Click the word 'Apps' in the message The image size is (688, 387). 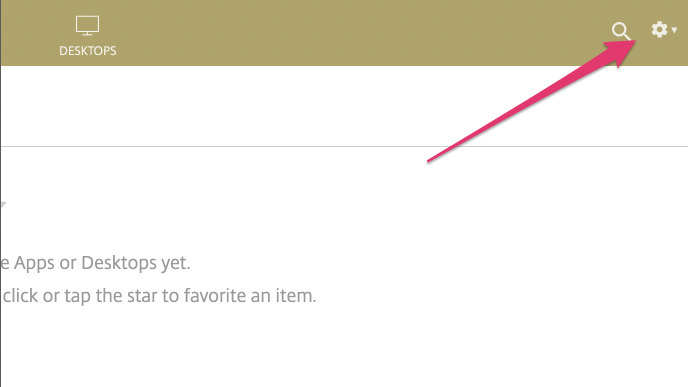pyautogui.click(x=34, y=263)
